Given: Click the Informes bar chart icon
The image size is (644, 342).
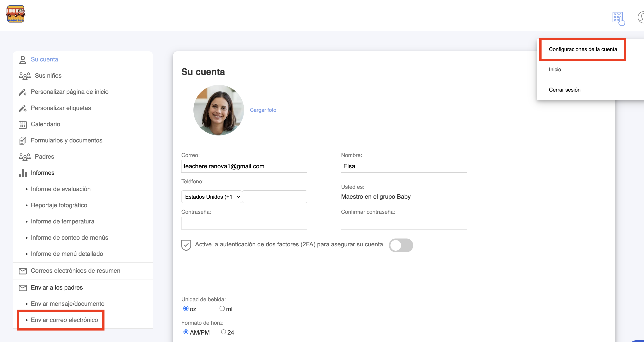Looking at the screenshot, I should (x=23, y=173).
